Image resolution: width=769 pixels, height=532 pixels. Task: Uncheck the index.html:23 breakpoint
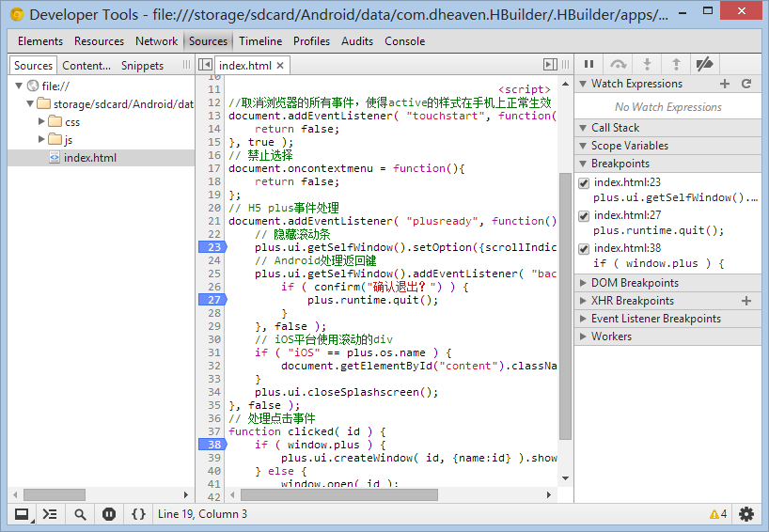point(584,183)
